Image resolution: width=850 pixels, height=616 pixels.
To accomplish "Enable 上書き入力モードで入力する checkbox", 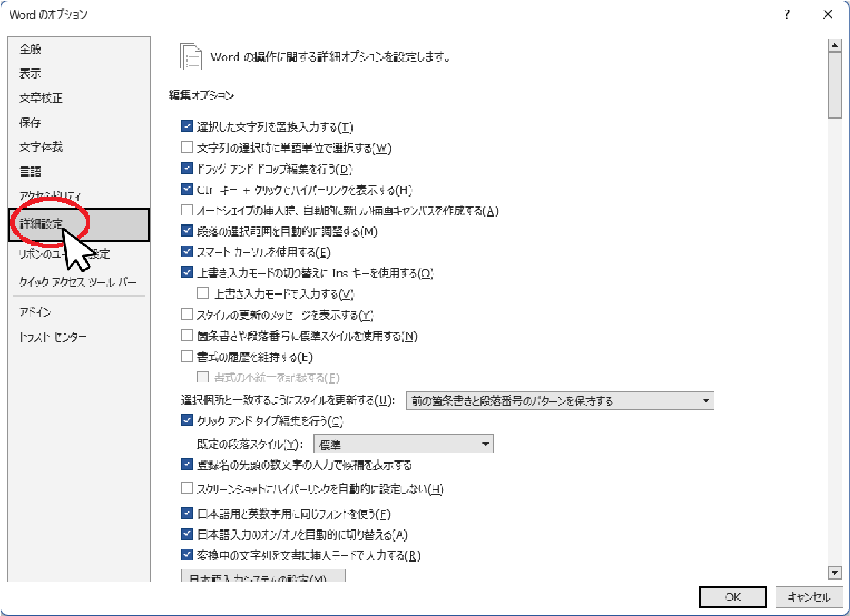I will point(203,293).
